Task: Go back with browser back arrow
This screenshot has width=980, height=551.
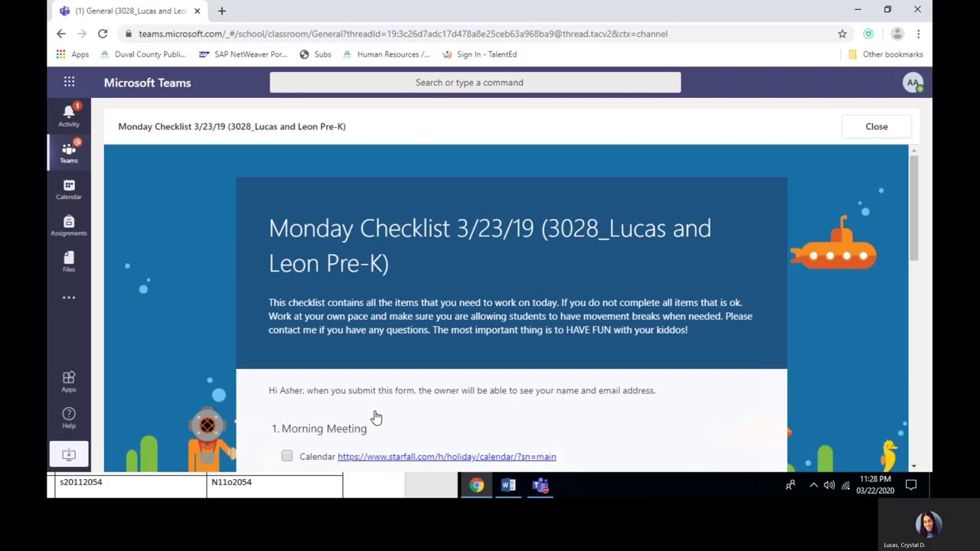Action: (x=61, y=34)
